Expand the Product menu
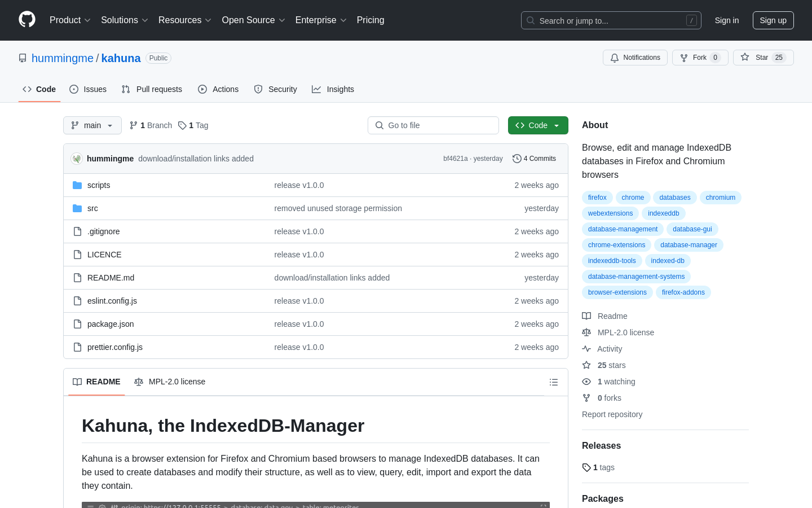The image size is (812, 508). click(70, 20)
